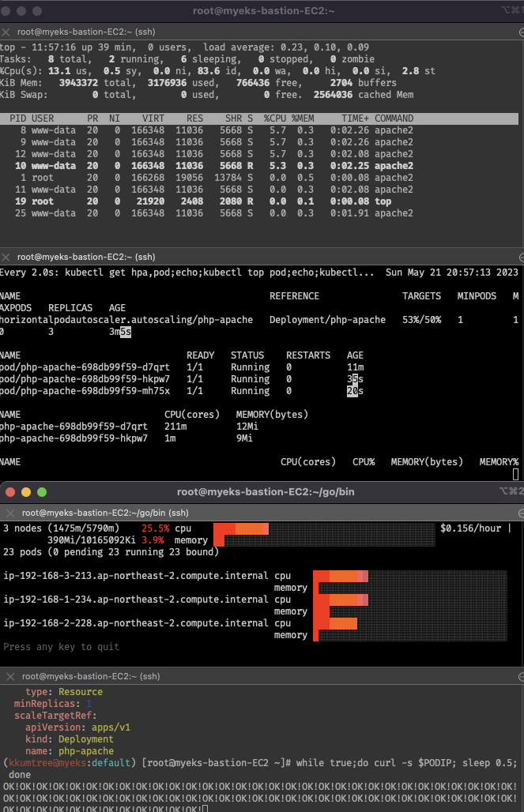Screen dimensions: 524x812
Task: Click the kind: Deployment line
Action: (x=70, y=739)
